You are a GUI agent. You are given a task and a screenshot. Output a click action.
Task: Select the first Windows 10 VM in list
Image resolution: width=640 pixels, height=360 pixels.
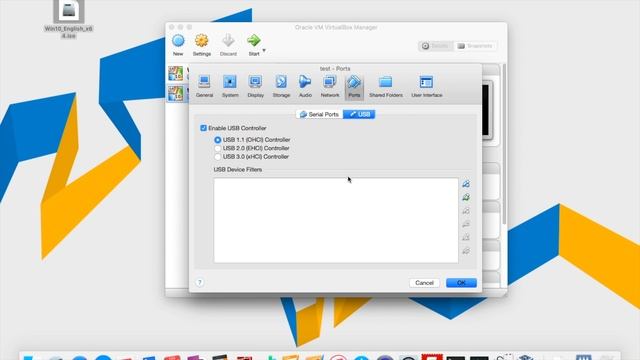tap(176, 74)
